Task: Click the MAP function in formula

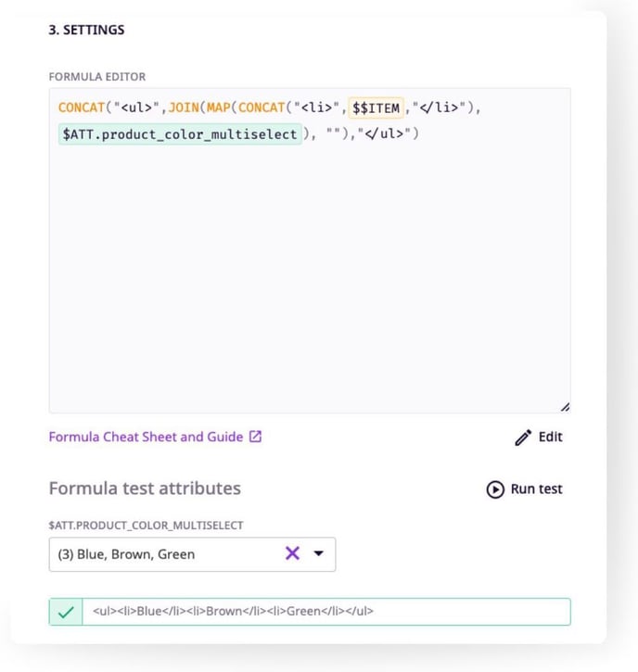Action: point(219,108)
